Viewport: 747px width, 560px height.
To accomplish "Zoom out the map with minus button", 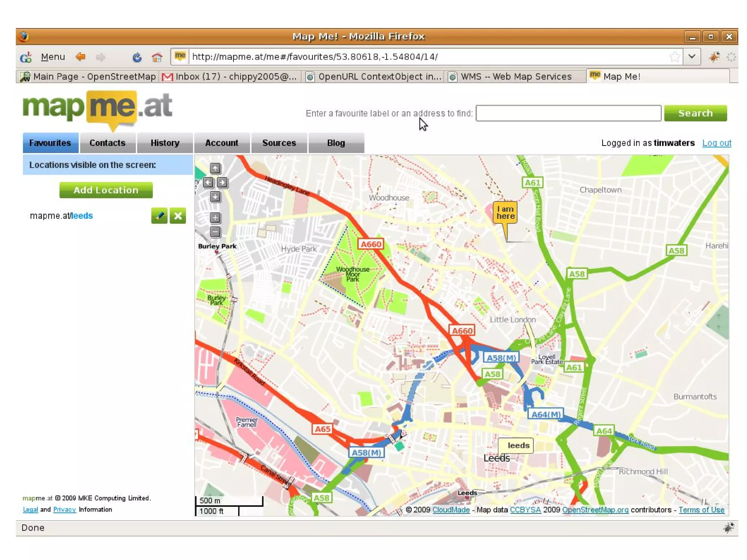I will (x=215, y=232).
